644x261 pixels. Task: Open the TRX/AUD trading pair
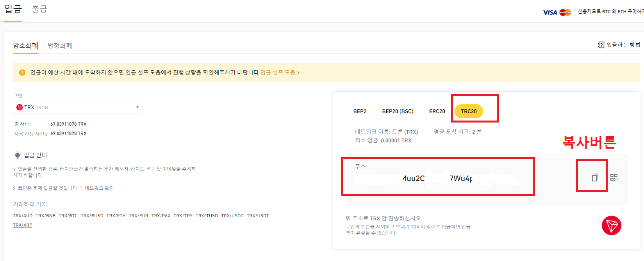point(23,216)
